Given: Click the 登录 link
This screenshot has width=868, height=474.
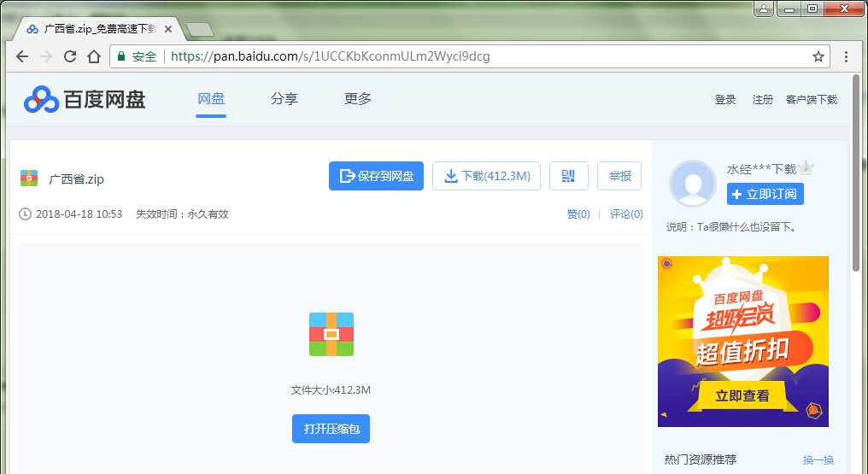Looking at the screenshot, I should click(725, 100).
